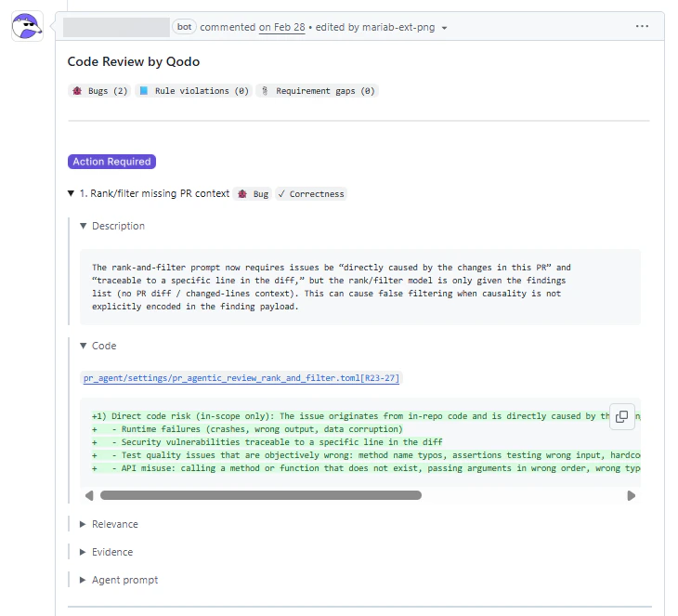Open the comment options ellipsis menu

tap(642, 26)
